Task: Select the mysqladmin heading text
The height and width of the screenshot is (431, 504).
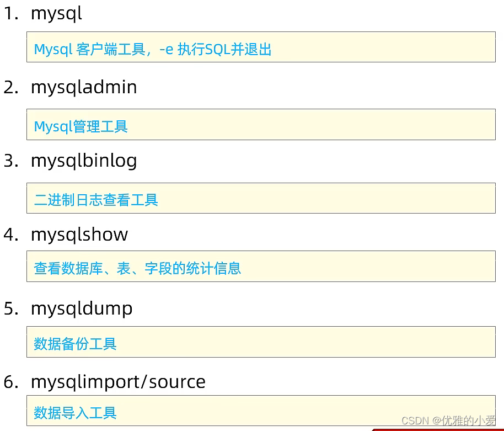Action: coord(83,87)
